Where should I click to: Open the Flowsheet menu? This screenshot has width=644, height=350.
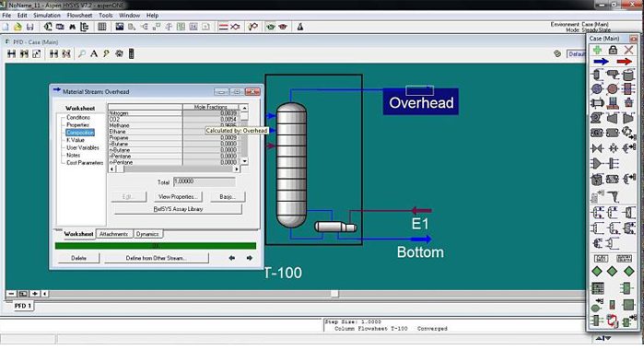(x=79, y=16)
